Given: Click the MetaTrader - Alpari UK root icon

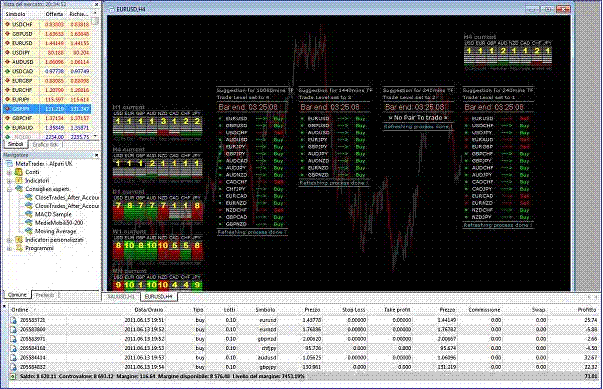Looking at the screenshot, I should pyautogui.click(x=9, y=163).
